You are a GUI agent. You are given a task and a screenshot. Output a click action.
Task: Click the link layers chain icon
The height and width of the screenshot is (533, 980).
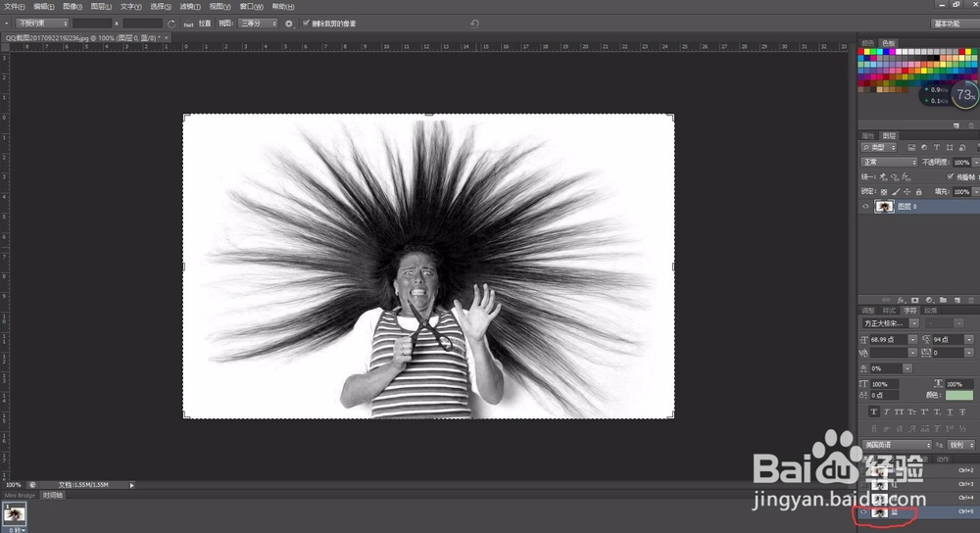[x=886, y=300]
